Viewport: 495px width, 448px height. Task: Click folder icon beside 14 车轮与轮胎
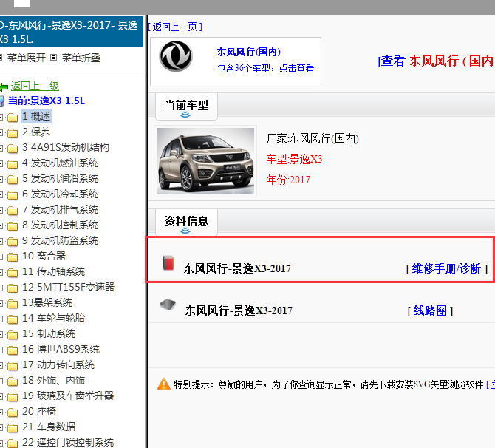coord(13,319)
